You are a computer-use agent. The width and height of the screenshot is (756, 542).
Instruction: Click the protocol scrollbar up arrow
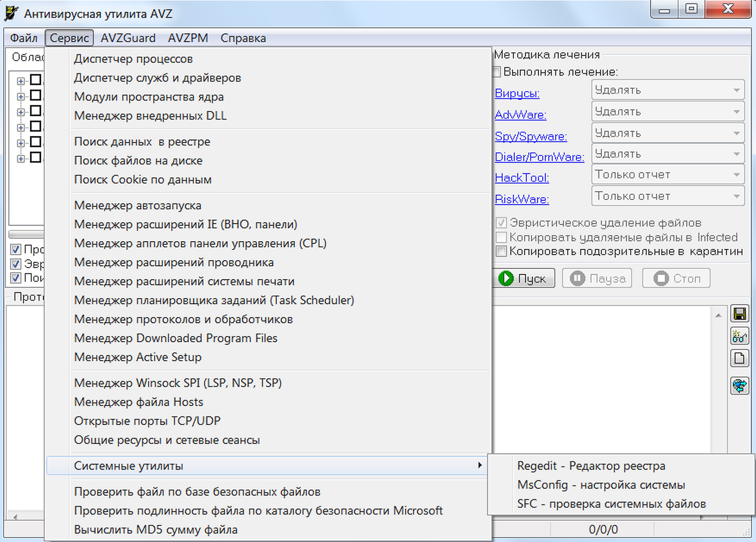718,316
